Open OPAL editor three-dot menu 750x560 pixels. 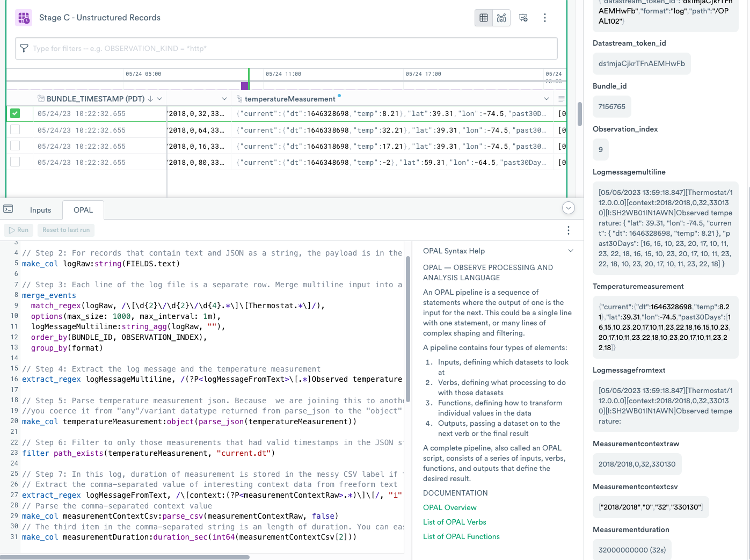pos(568,230)
